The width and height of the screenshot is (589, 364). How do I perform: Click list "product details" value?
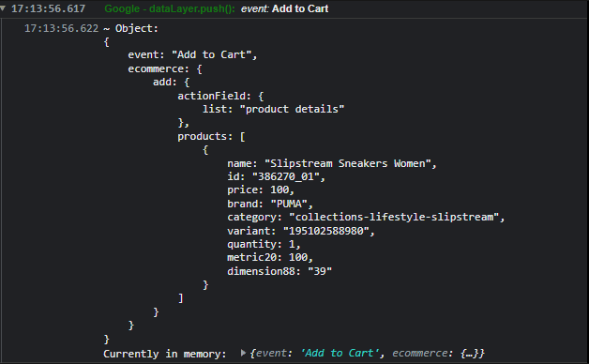292,109
